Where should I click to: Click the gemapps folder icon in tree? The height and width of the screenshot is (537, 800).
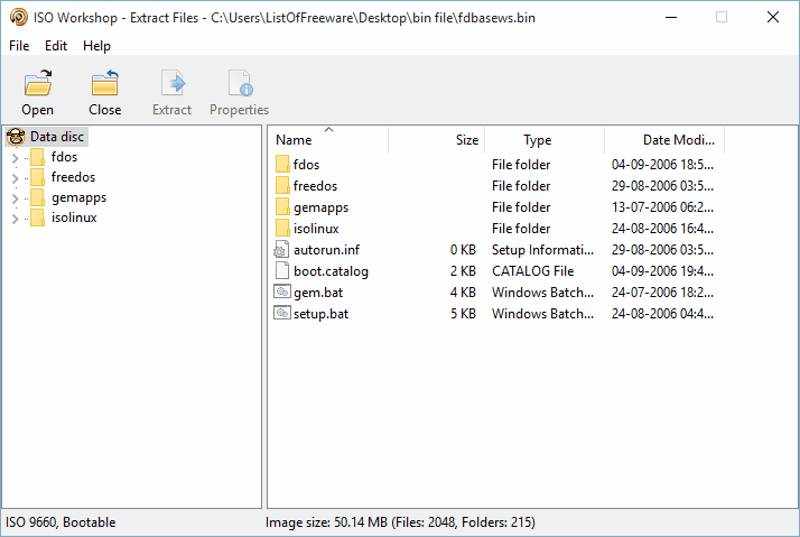(x=37, y=197)
